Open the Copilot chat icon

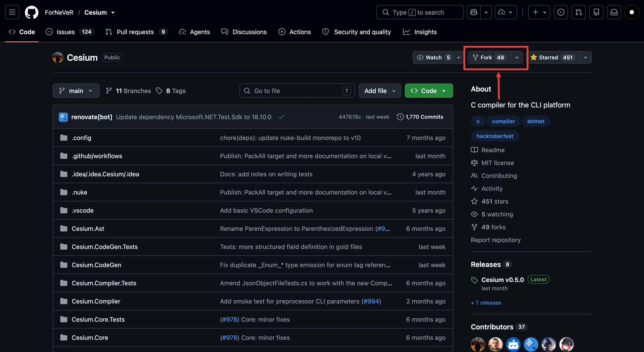(x=473, y=12)
